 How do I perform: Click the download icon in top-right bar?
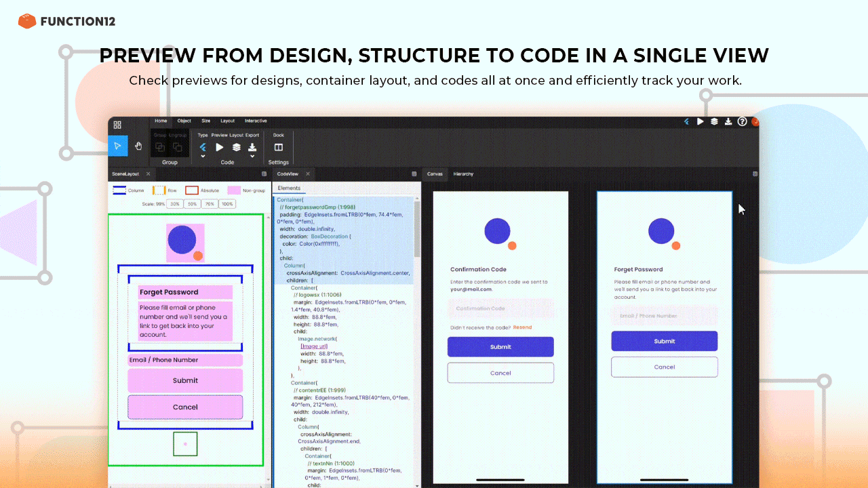pyautogui.click(x=728, y=121)
